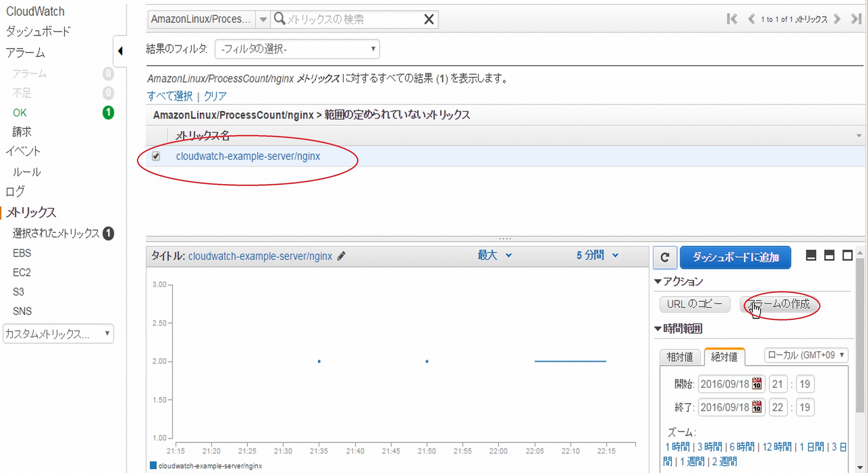Edit the graph title with the pencil icon
The image size is (868, 473).
pos(341,256)
